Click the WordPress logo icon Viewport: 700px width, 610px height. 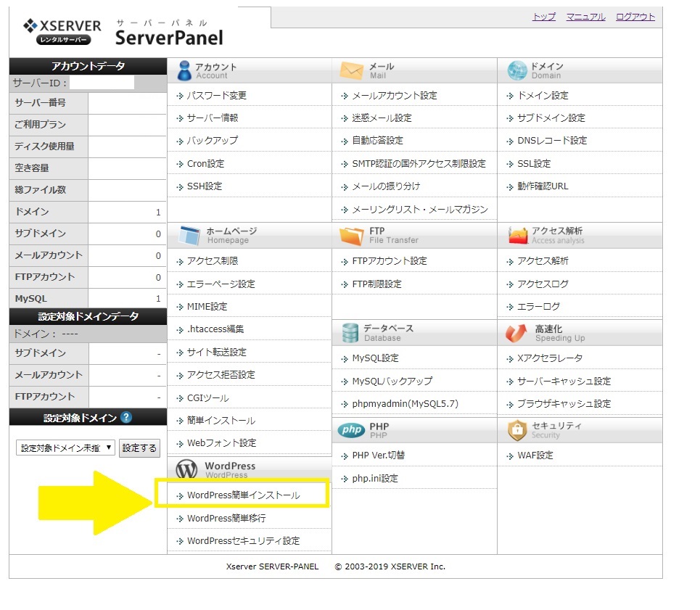(186, 469)
